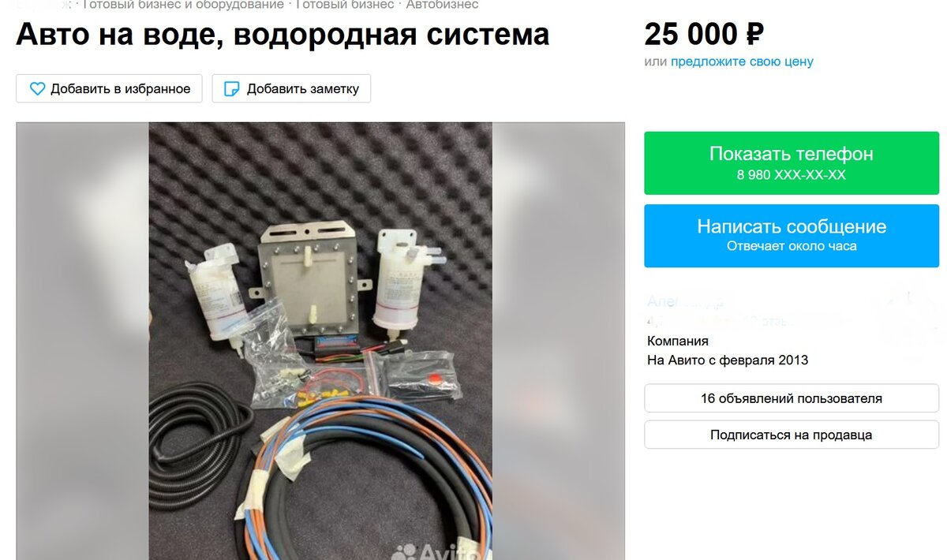947x560 pixels.
Task: Open breadcrumb Готовый бизнес и оборудование
Action: (x=183, y=5)
